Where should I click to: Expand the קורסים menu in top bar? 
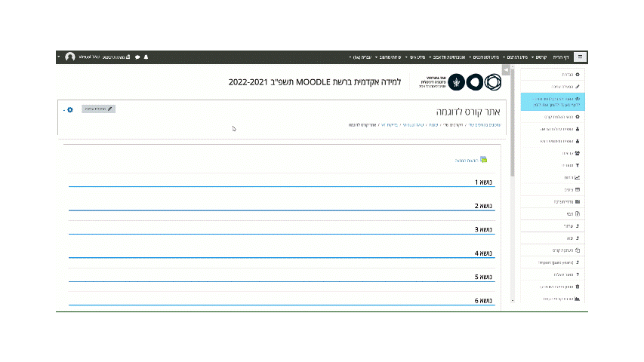point(539,57)
